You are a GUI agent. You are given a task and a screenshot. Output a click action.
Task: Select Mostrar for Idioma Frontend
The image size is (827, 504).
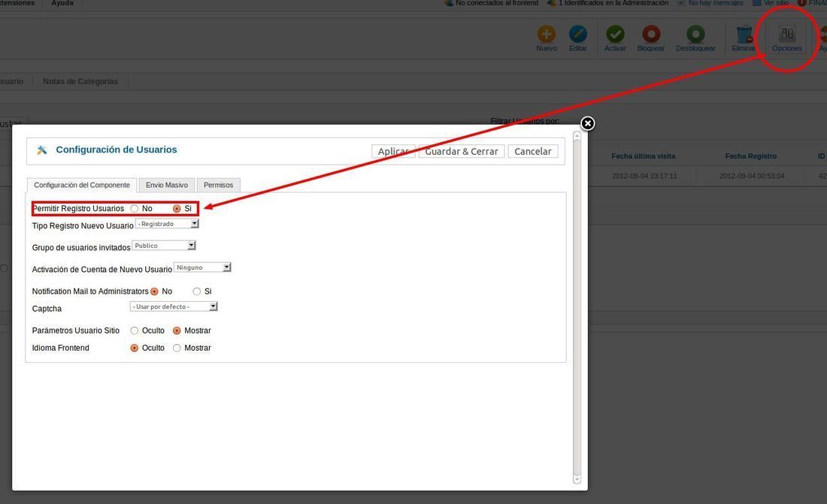pos(177,348)
